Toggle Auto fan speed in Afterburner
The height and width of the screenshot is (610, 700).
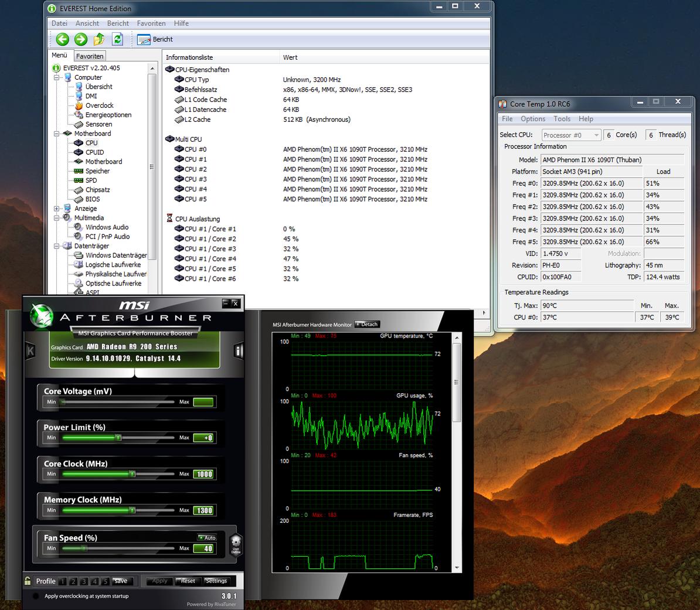[207, 538]
